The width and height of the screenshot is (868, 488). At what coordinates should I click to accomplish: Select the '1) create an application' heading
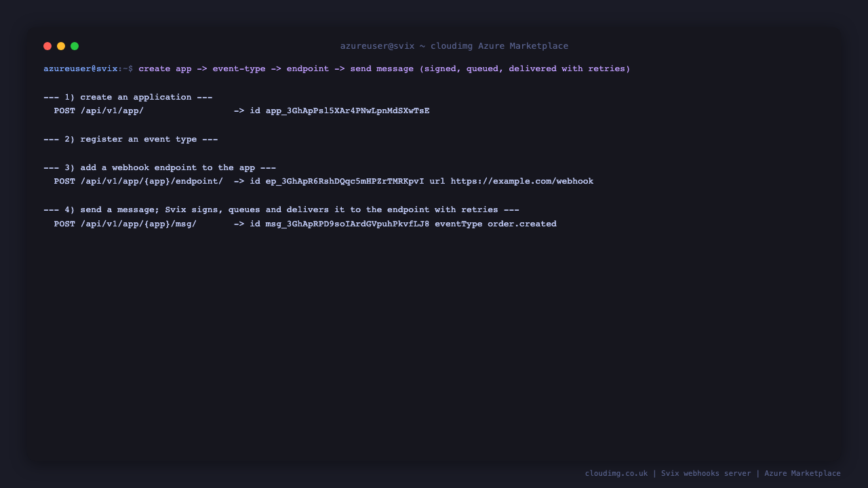(x=128, y=97)
